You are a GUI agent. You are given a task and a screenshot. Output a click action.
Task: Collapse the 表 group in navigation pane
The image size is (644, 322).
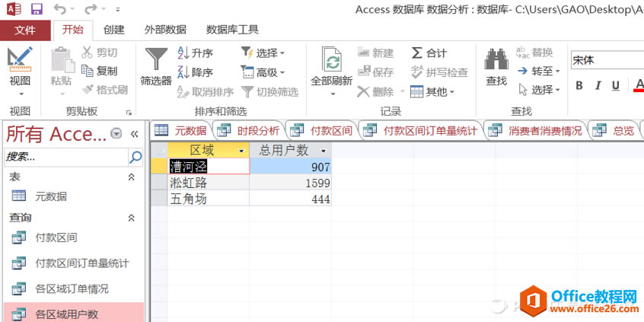(x=131, y=177)
